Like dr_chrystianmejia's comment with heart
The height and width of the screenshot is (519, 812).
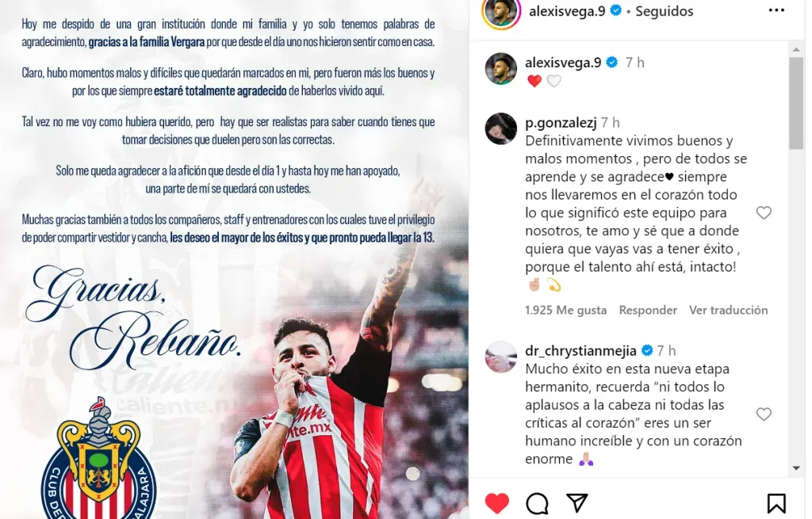[764, 414]
